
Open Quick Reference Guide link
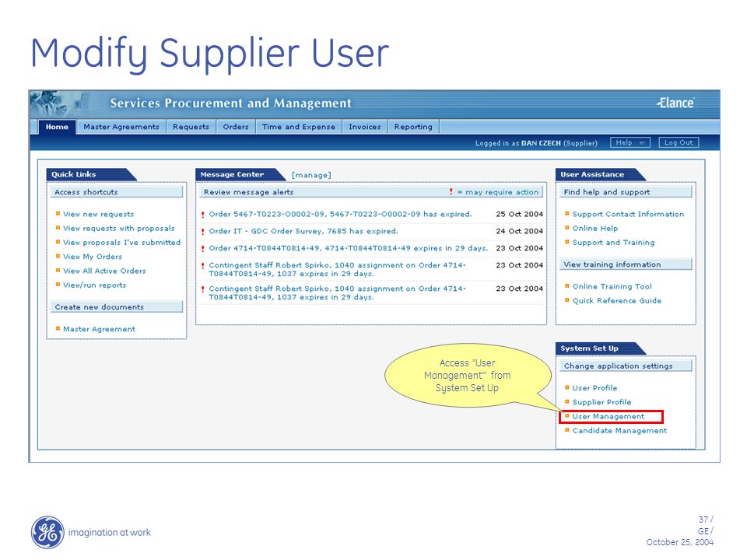[616, 300]
